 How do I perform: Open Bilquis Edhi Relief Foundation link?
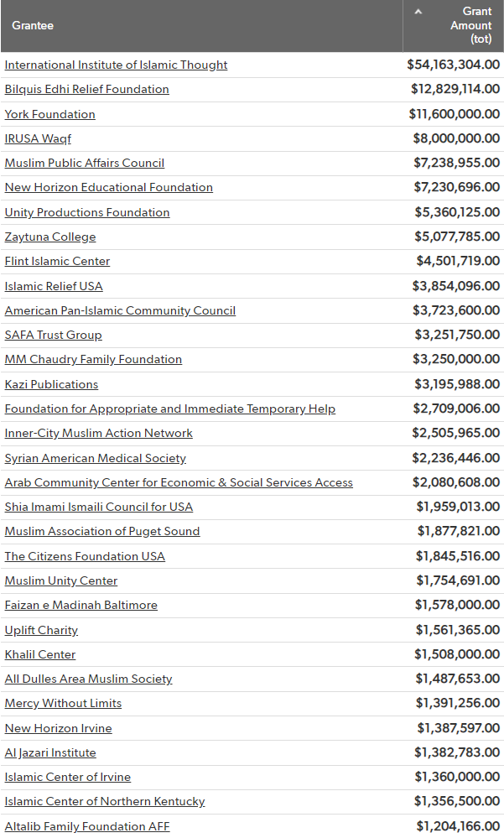coord(86,89)
